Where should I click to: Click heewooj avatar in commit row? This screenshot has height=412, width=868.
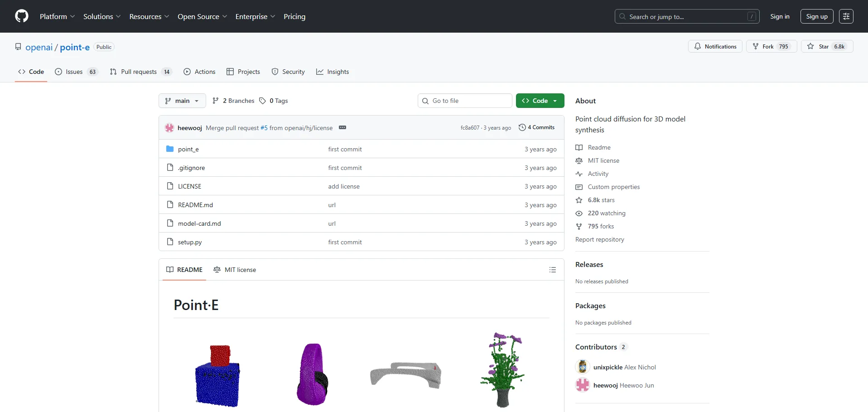[x=169, y=128]
